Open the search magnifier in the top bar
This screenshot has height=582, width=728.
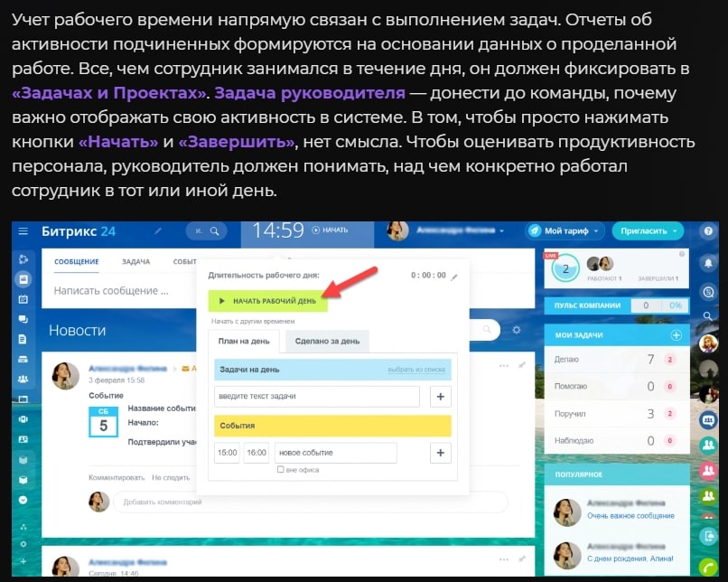[214, 231]
